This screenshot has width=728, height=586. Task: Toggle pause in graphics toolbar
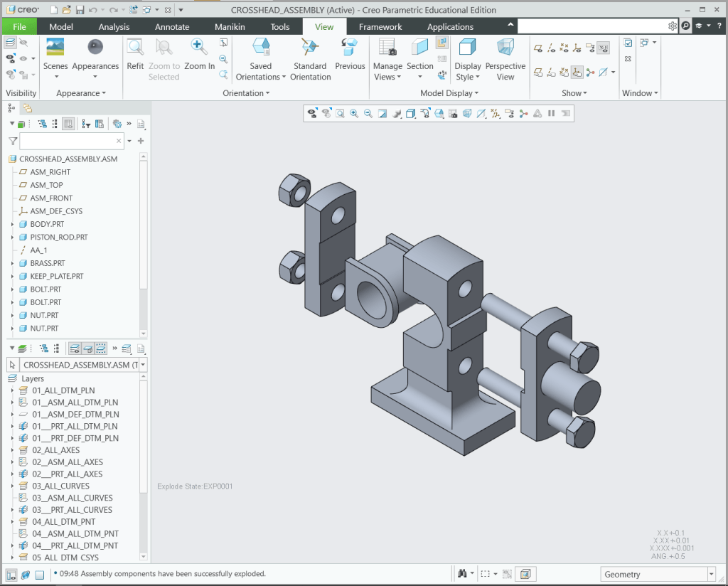[551, 113]
